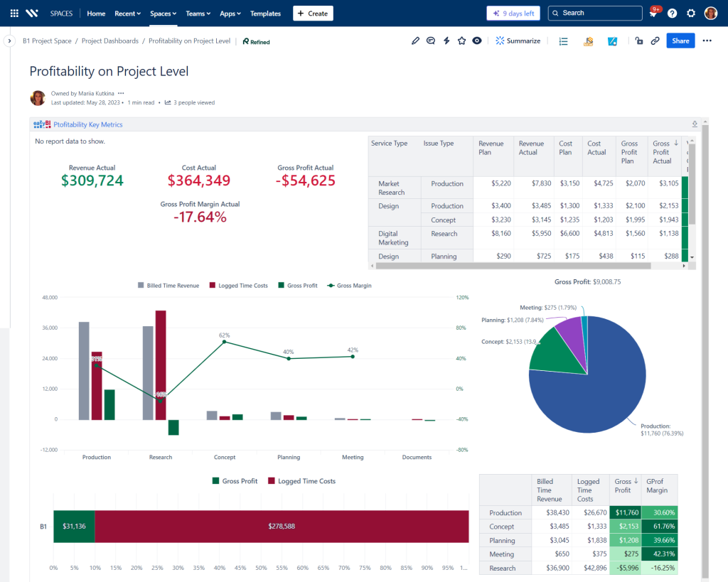Open the table of contents list icon
The image size is (728, 582).
(563, 41)
